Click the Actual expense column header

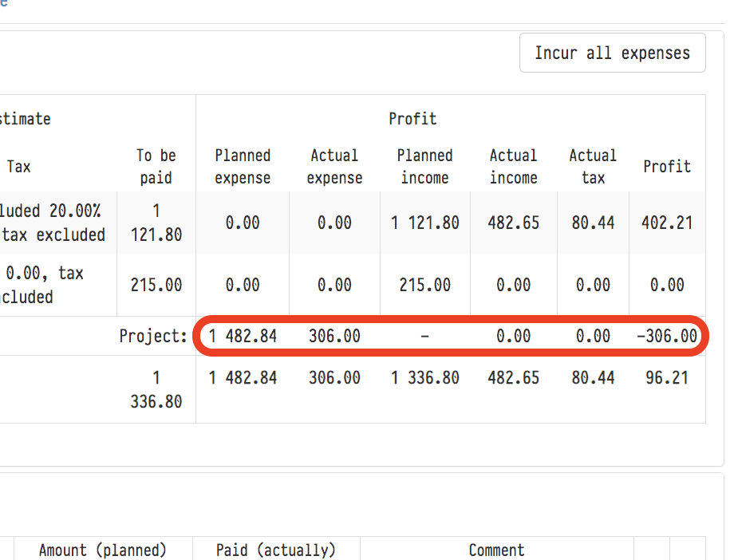tap(334, 167)
